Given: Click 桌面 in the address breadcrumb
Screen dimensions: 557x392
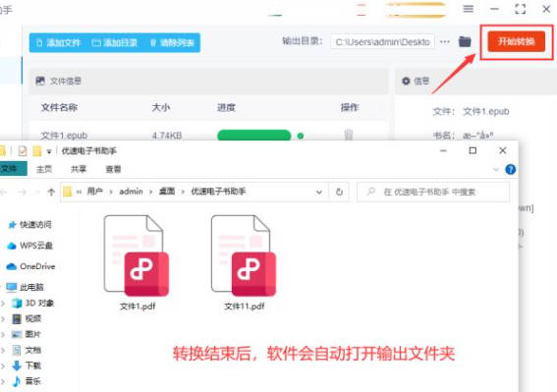Looking at the screenshot, I should coord(167,192).
